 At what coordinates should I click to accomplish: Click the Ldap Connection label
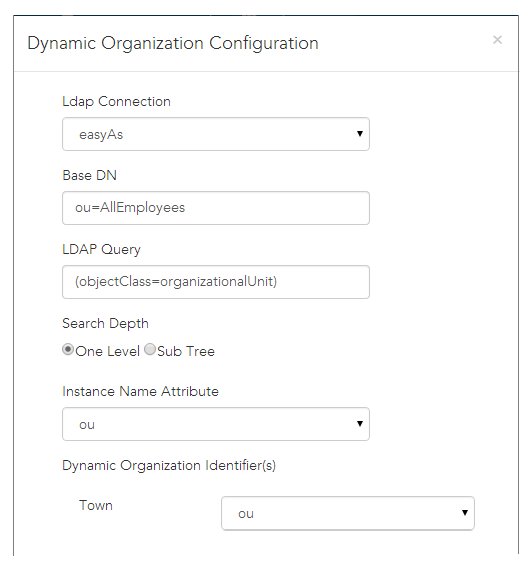(116, 101)
